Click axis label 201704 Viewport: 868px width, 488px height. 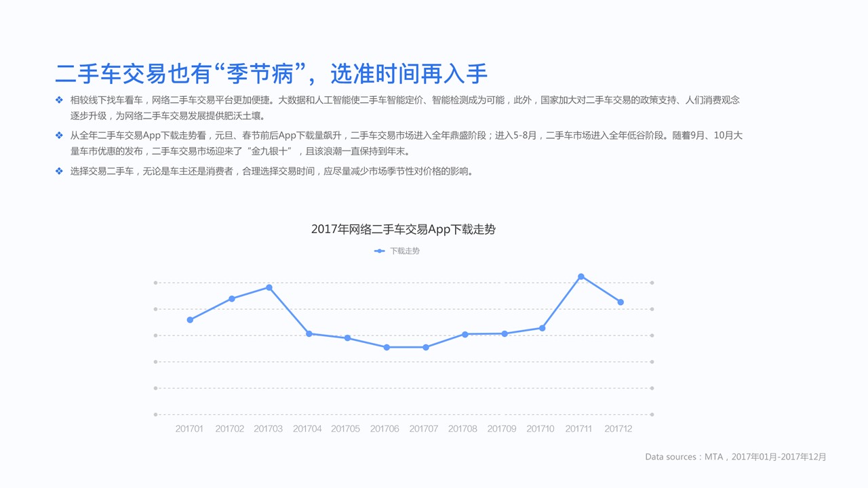coord(308,429)
